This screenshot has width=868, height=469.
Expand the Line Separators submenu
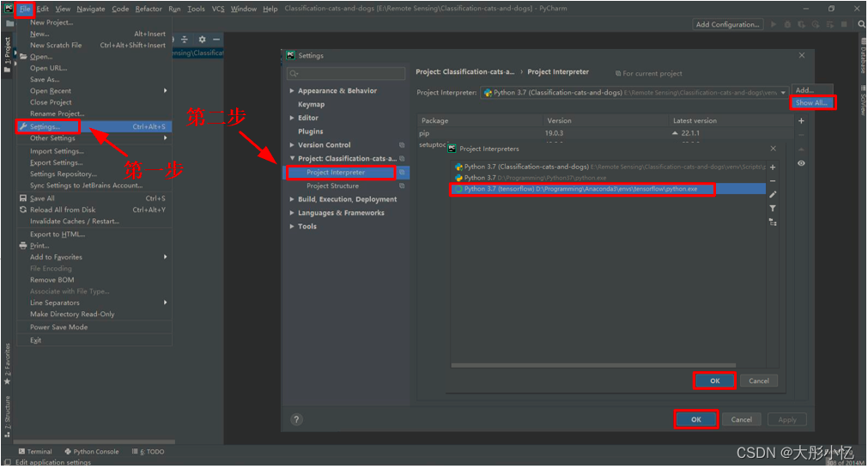click(x=94, y=303)
